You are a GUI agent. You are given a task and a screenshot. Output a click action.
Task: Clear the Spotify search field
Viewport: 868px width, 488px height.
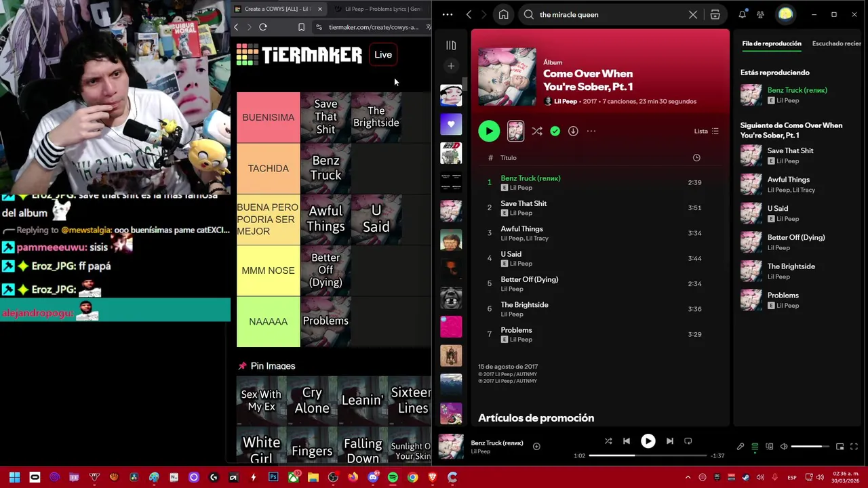pos(692,14)
